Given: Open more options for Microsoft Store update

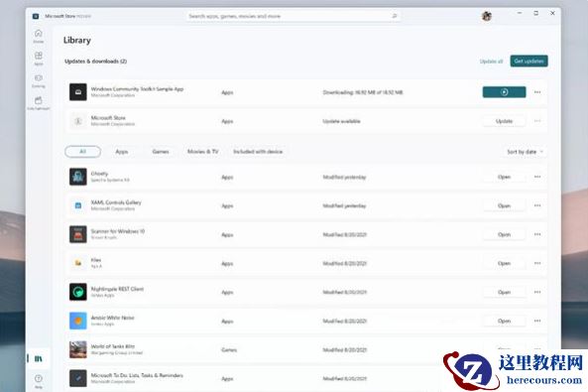Looking at the screenshot, I should pos(537,121).
